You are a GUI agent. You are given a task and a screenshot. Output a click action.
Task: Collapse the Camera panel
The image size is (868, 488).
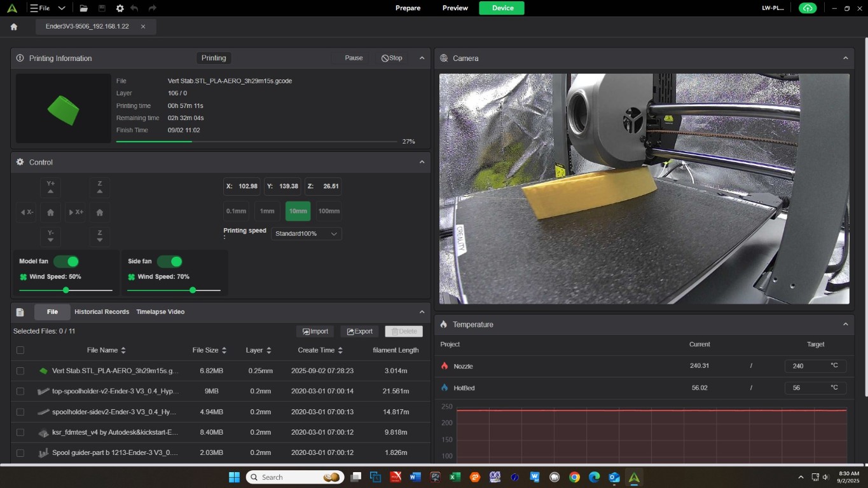coord(845,58)
